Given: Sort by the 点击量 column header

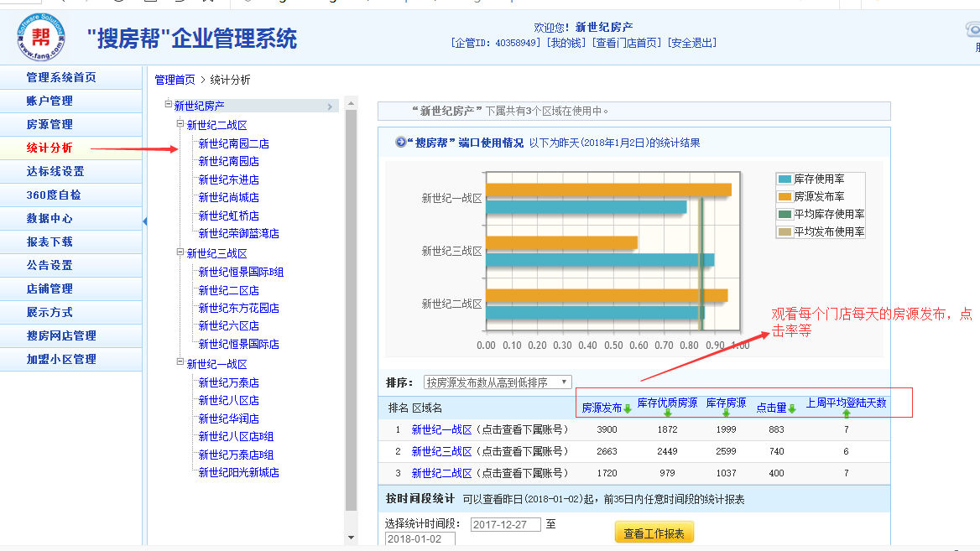Looking at the screenshot, I should tap(772, 408).
